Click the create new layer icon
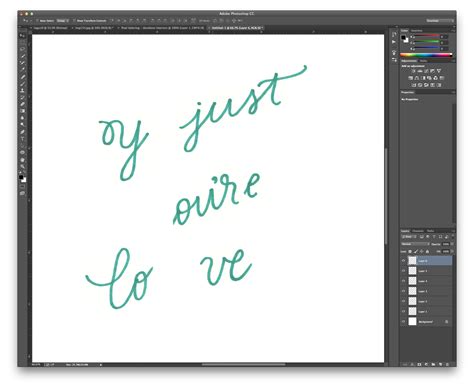Image resolution: width=474 pixels, height=390 pixels. (x=440, y=365)
